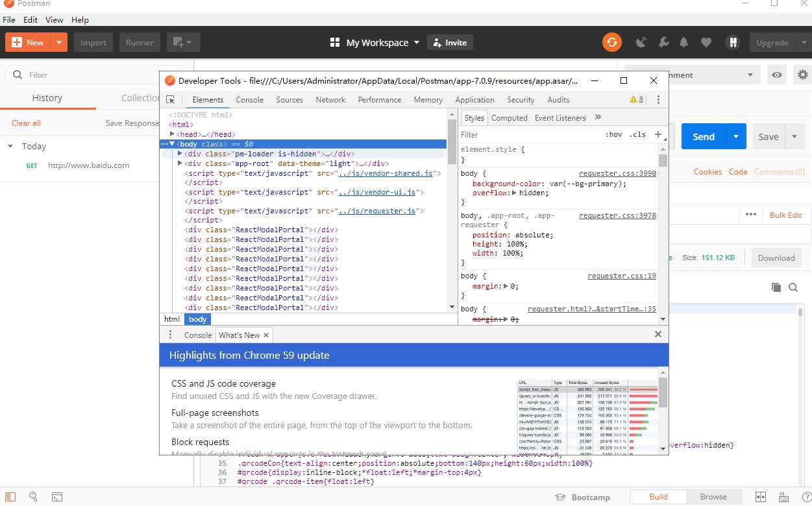The width and height of the screenshot is (812, 506).
Task: Open the requester.css:3990 source link
Action: [617, 174]
